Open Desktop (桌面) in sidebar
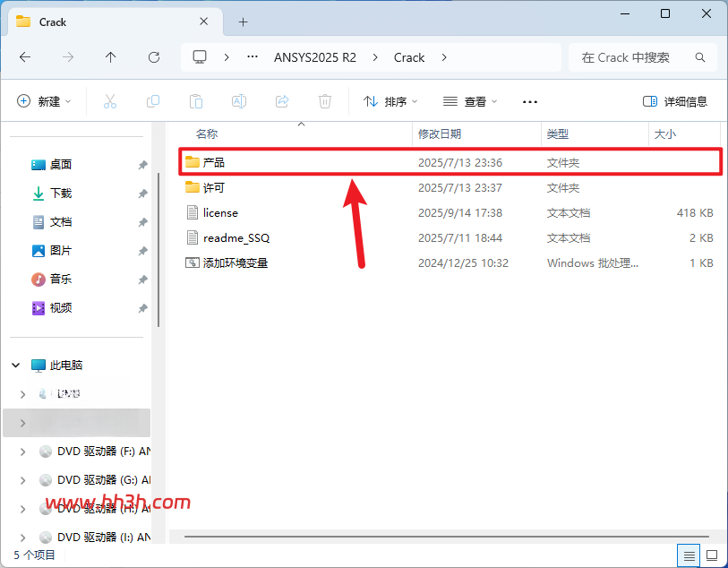Viewport: 728px width, 568px height. coord(60,165)
